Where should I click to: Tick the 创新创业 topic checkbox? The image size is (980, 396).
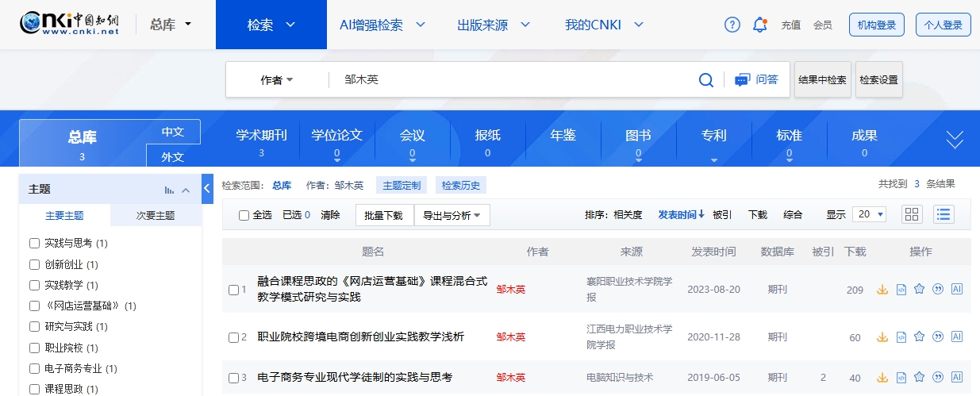coord(34,264)
